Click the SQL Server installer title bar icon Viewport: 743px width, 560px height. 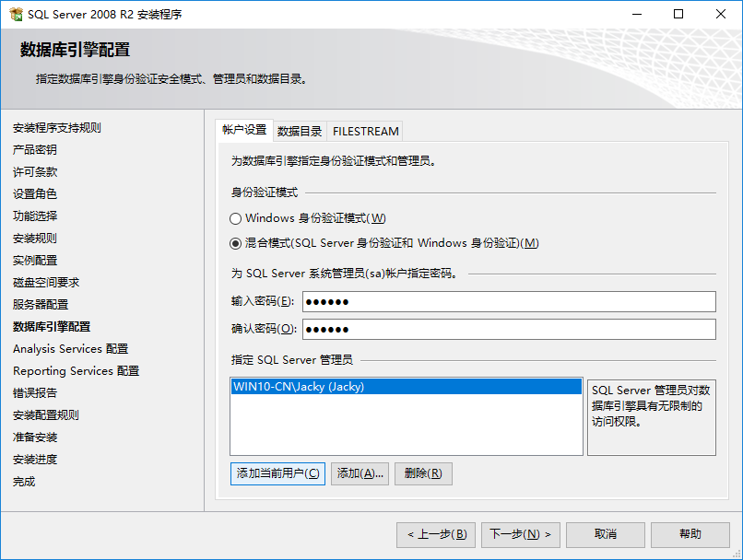[16, 14]
